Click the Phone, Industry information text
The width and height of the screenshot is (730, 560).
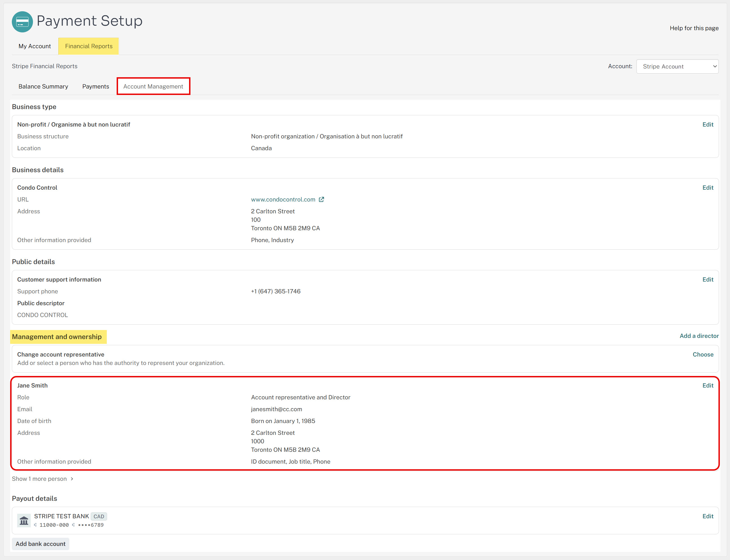272,240
